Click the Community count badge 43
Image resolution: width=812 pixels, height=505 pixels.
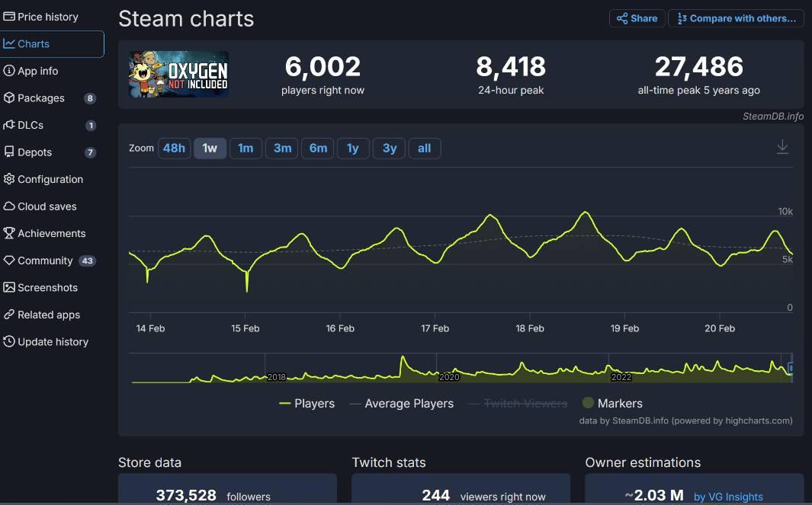[x=87, y=260]
